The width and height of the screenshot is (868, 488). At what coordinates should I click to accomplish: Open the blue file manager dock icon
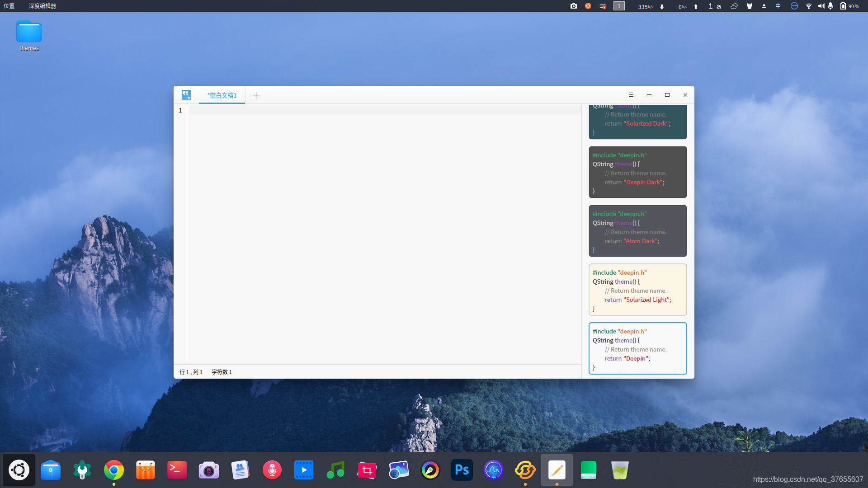51,470
